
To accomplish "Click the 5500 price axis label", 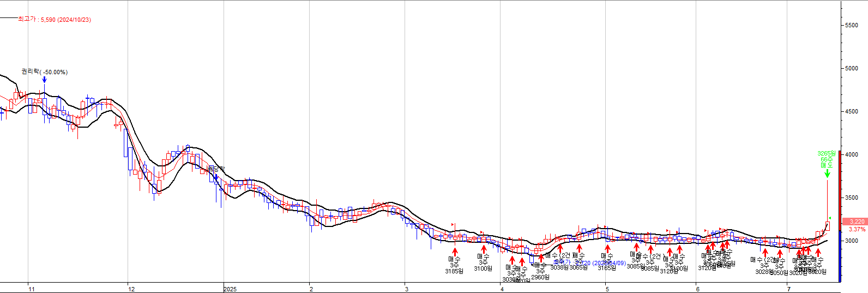I will pos(851,26).
